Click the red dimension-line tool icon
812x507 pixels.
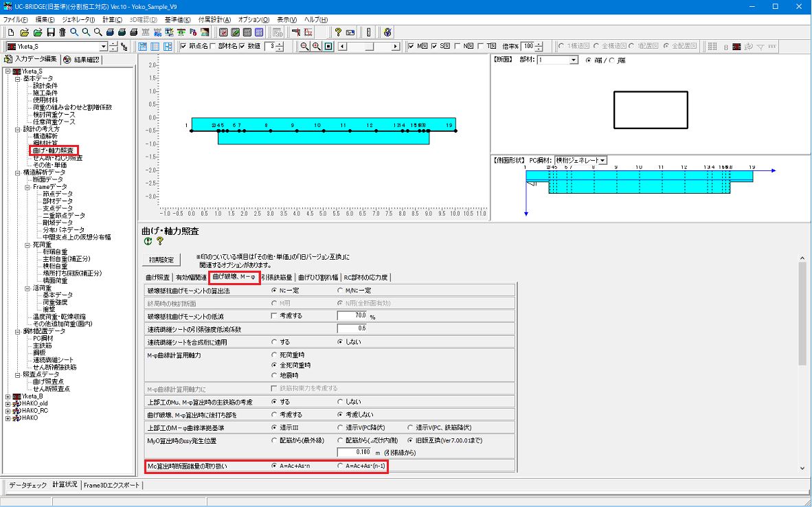click(295, 32)
